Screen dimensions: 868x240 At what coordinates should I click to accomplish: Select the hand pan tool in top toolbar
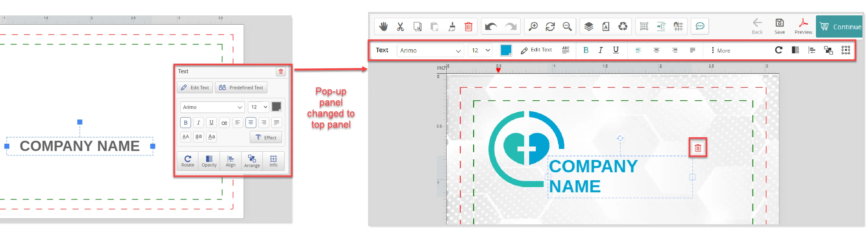[x=383, y=26]
